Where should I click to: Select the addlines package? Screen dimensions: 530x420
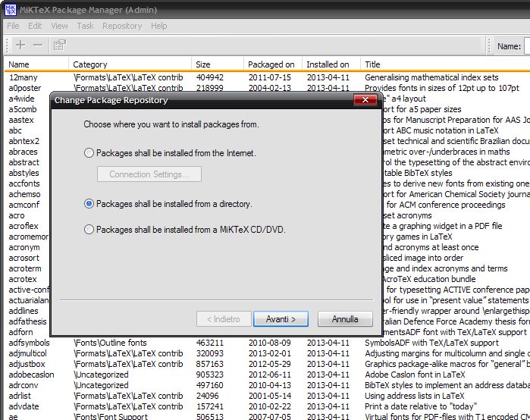coord(24,311)
